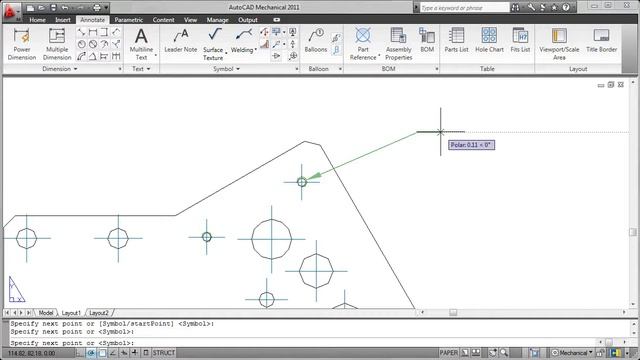The width and height of the screenshot is (640, 360).
Task: Click the Favorites star icon in title bar
Action: [554, 7]
